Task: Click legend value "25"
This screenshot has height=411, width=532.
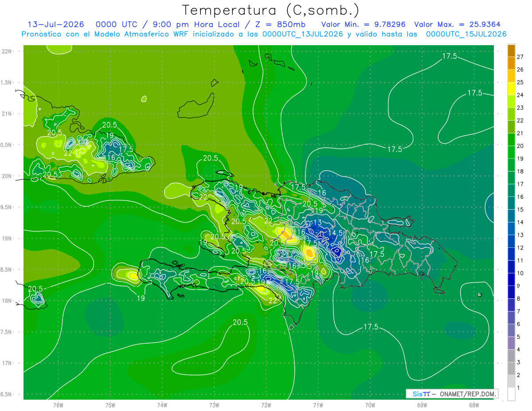Action: 520,82
